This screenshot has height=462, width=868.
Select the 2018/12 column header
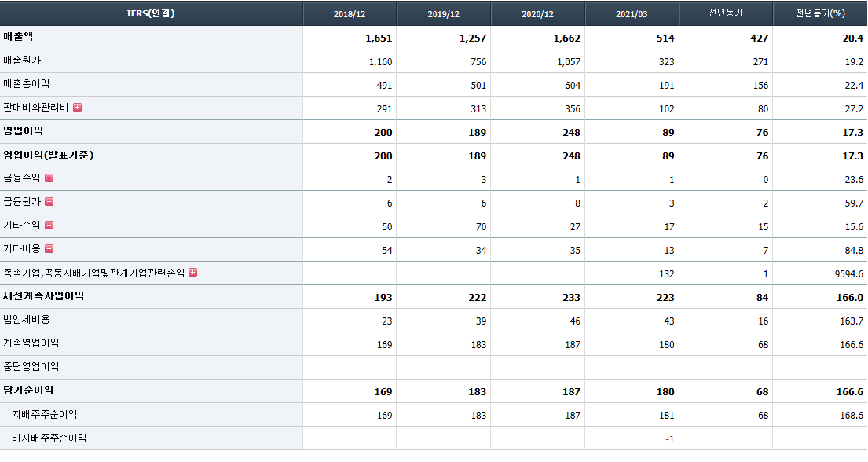point(350,13)
